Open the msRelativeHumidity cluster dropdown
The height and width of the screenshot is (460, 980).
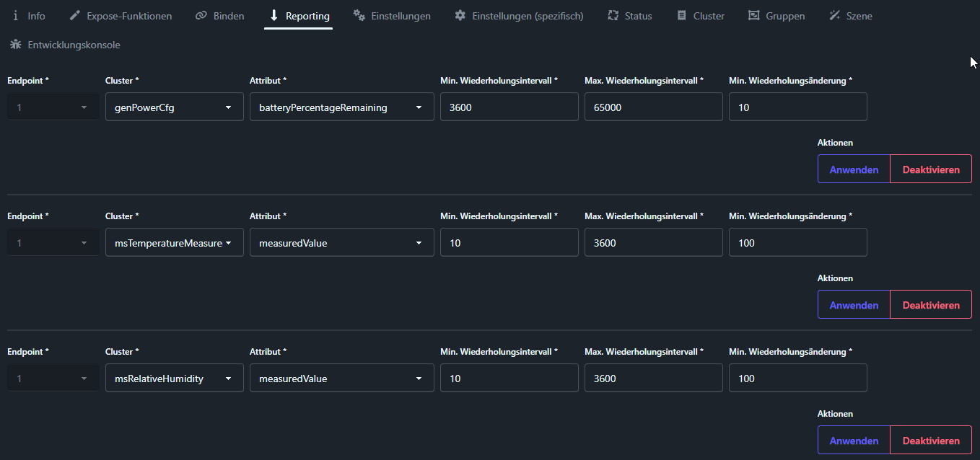174,379
